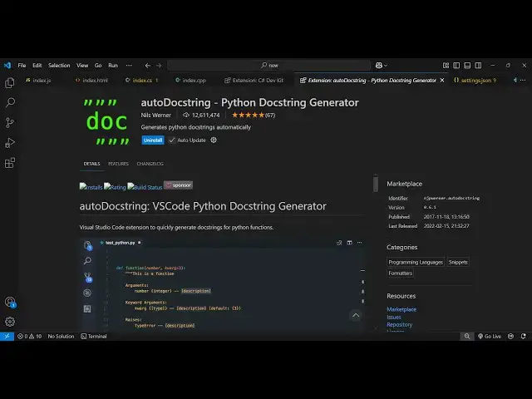Click the Nils Werner publisher name
This screenshot has height=399, width=532.
tap(155, 115)
